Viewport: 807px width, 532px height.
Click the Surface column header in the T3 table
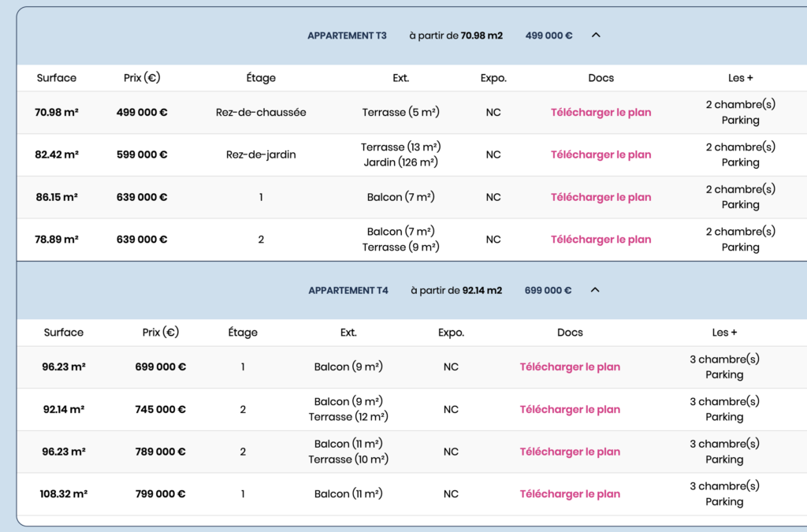pos(57,78)
